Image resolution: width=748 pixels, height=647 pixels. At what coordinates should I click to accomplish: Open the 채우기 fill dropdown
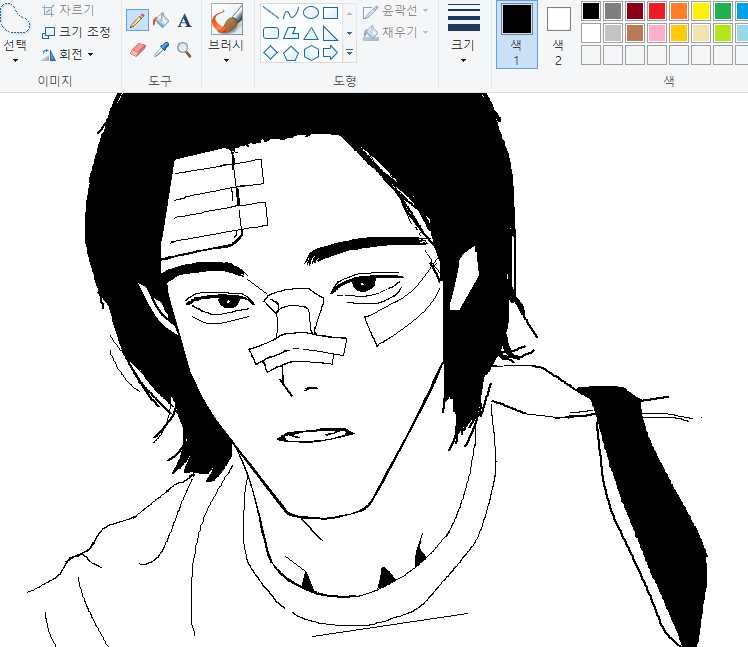395,32
